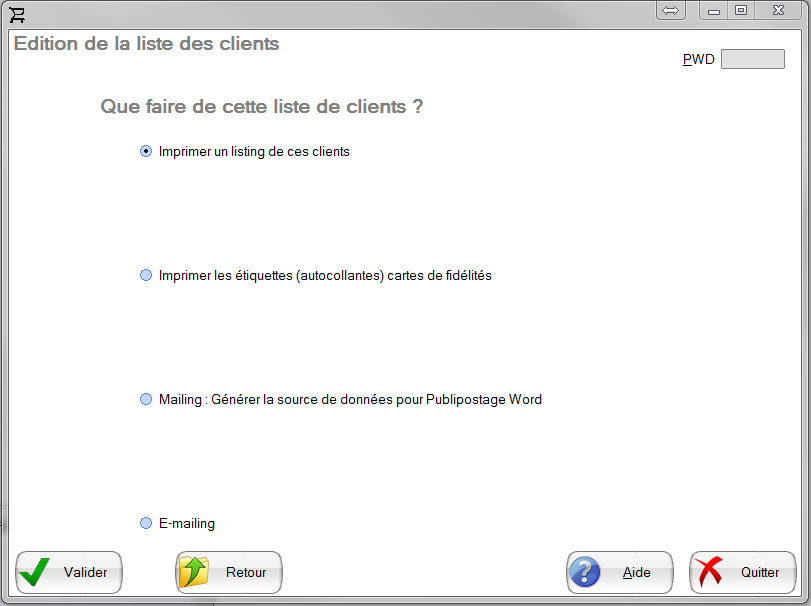Minimize the client list window
This screenshot has height=606, width=811.
[714, 10]
